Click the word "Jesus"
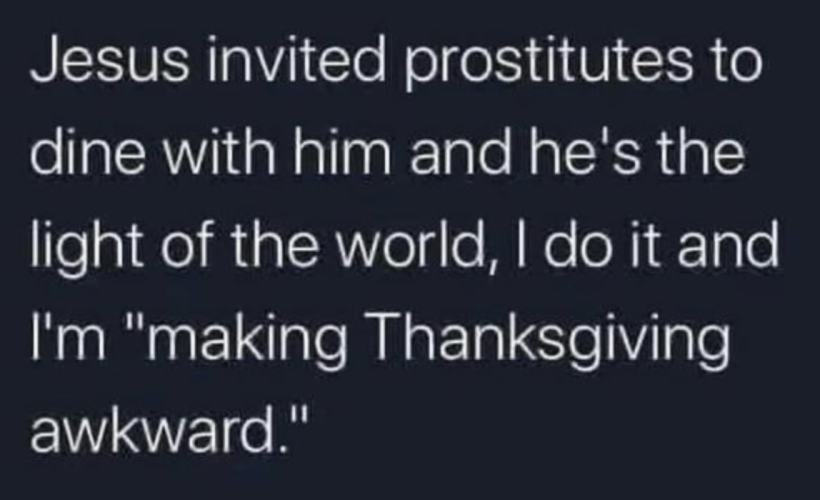 pyautogui.click(x=109, y=62)
